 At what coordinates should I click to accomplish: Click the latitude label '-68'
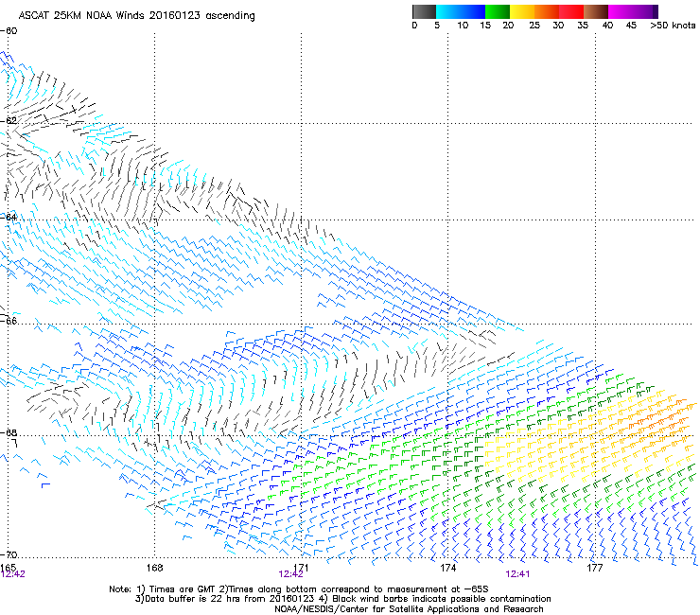(x=9, y=432)
